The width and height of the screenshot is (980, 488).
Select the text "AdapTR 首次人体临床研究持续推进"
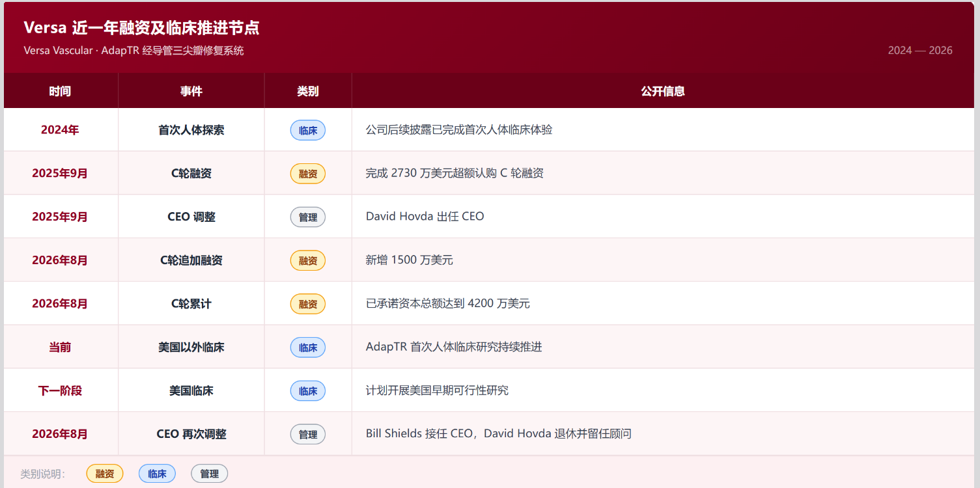[x=454, y=347]
